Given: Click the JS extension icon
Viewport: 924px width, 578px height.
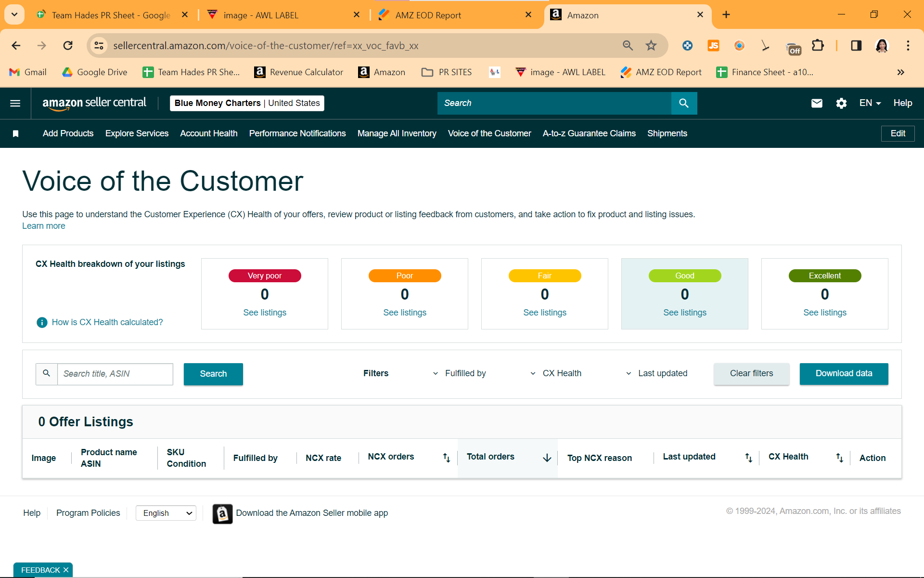Looking at the screenshot, I should [713, 46].
